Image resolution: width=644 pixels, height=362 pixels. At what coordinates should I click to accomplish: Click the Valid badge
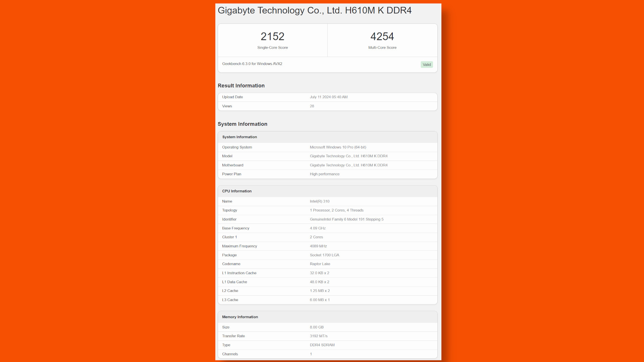[427, 65]
